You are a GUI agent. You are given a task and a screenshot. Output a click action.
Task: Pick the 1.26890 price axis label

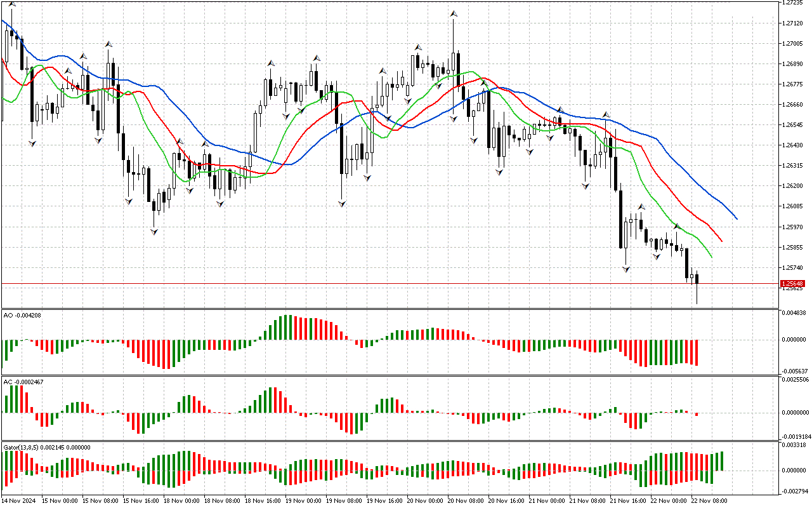[792, 63]
